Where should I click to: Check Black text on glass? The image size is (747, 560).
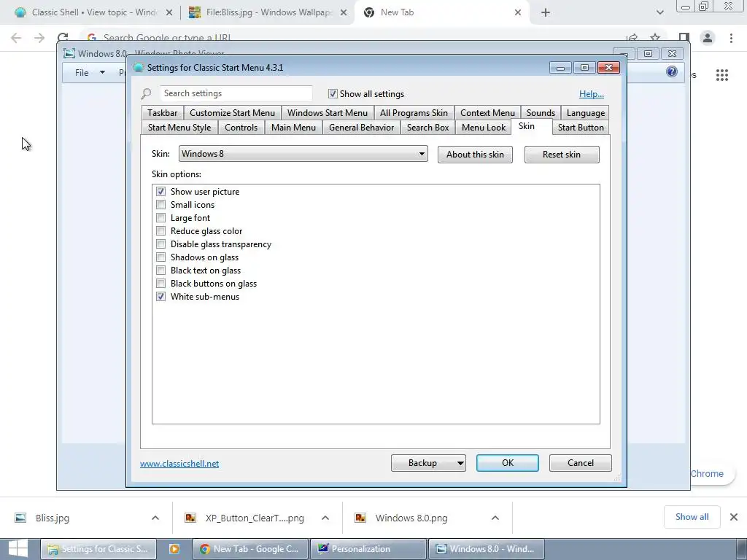click(161, 271)
